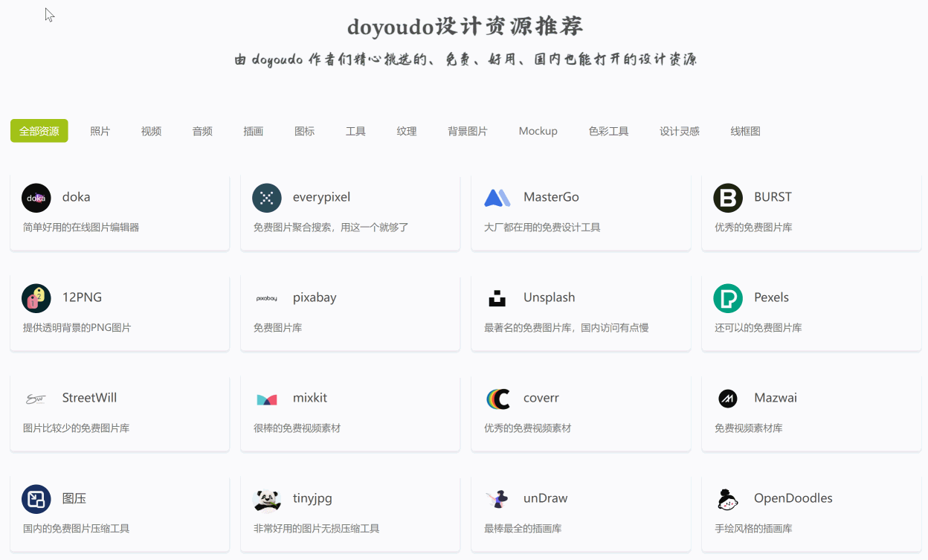Click description 最棒最全的插画库
This screenshot has height=560, width=928.
523,529
